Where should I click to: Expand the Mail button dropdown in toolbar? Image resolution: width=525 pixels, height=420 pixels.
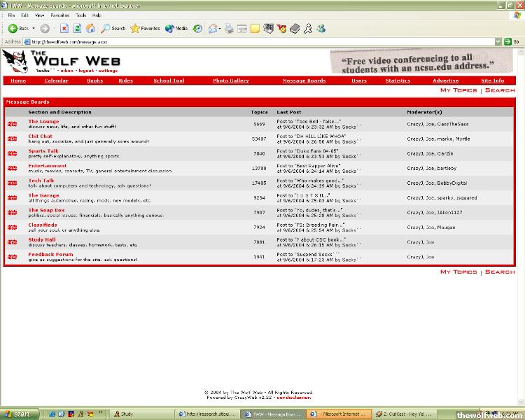(218, 29)
